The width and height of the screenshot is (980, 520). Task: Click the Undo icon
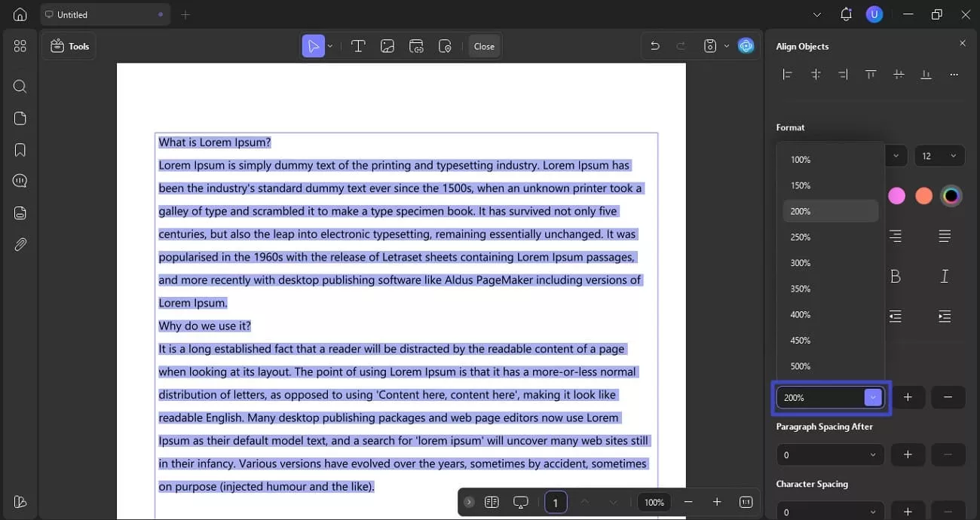[x=655, y=45]
